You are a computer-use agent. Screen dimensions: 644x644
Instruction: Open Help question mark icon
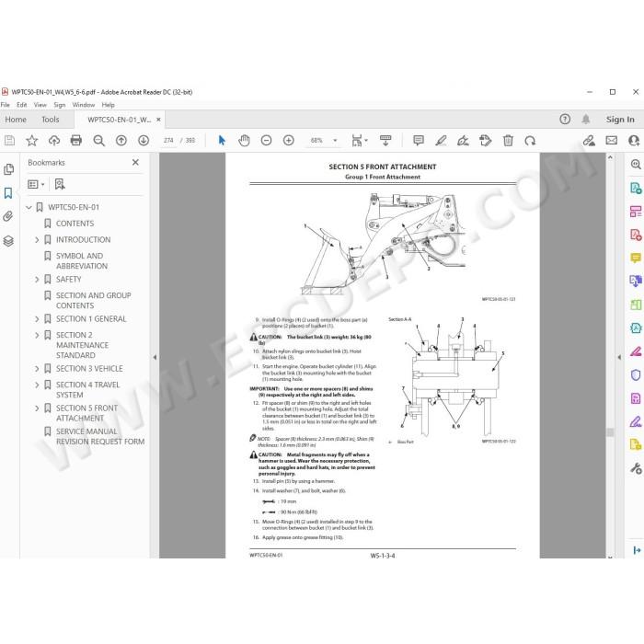coord(565,119)
